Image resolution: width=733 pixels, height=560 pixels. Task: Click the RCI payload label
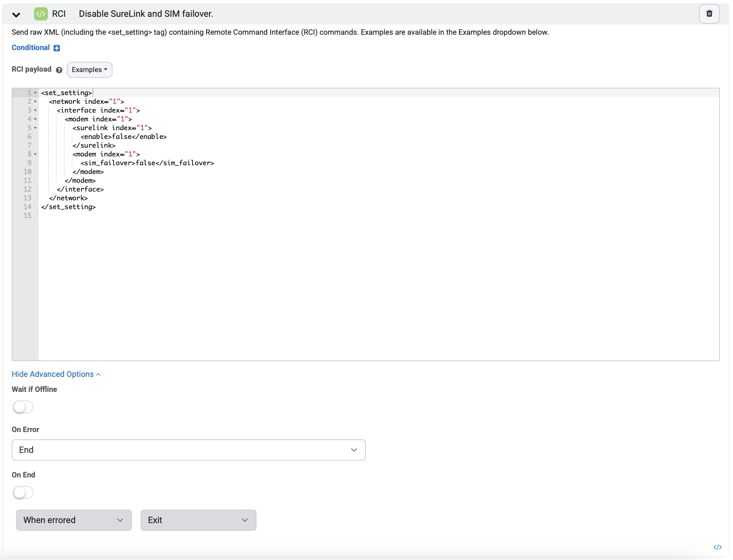tap(31, 69)
